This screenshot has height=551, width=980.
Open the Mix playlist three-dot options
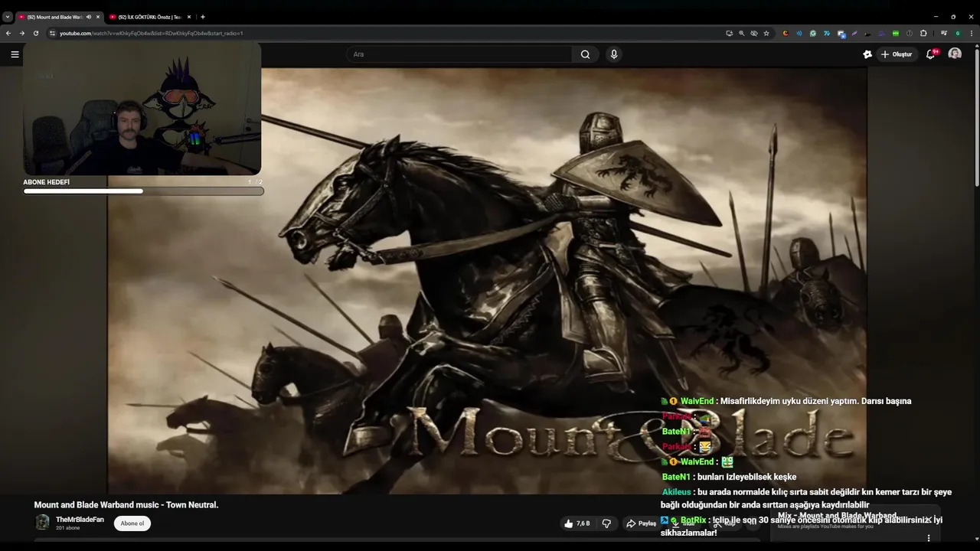[929, 538]
